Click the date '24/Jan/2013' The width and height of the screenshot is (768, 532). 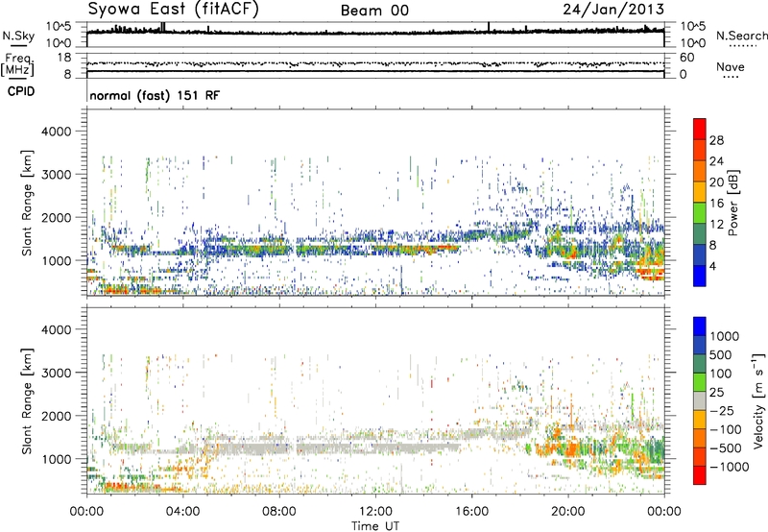[x=613, y=10]
